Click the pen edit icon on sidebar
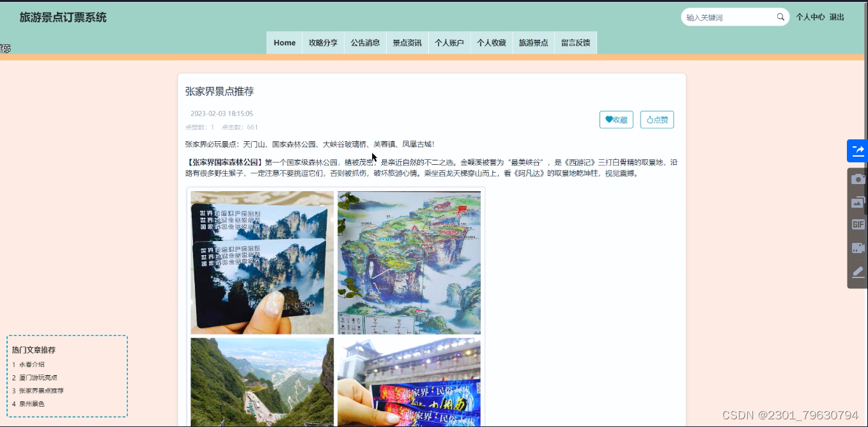 coord(858,272)
